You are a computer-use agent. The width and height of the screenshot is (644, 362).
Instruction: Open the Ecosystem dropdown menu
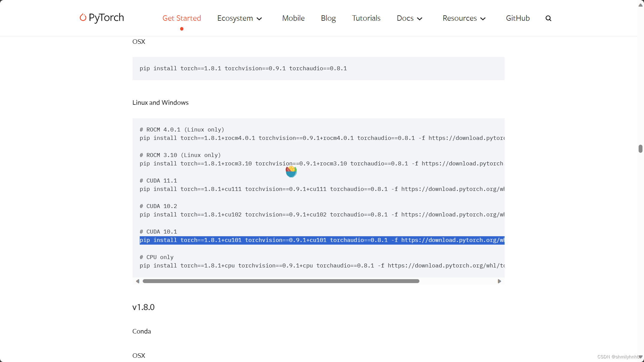(239, 18)
